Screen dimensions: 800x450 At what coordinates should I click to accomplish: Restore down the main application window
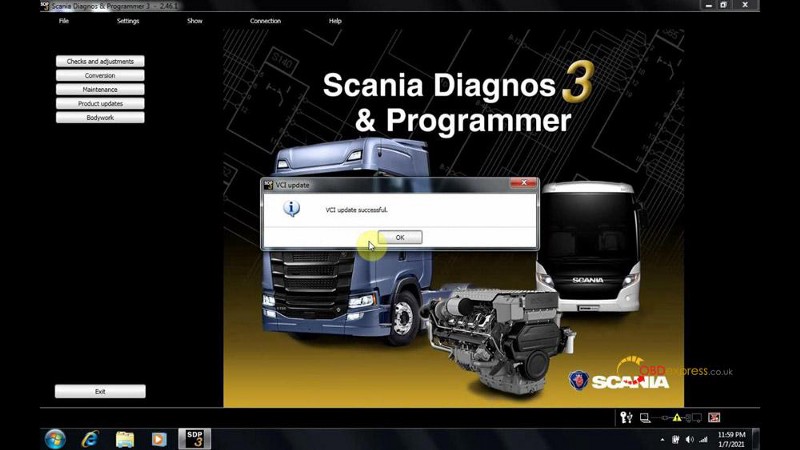tap(723, 5)
